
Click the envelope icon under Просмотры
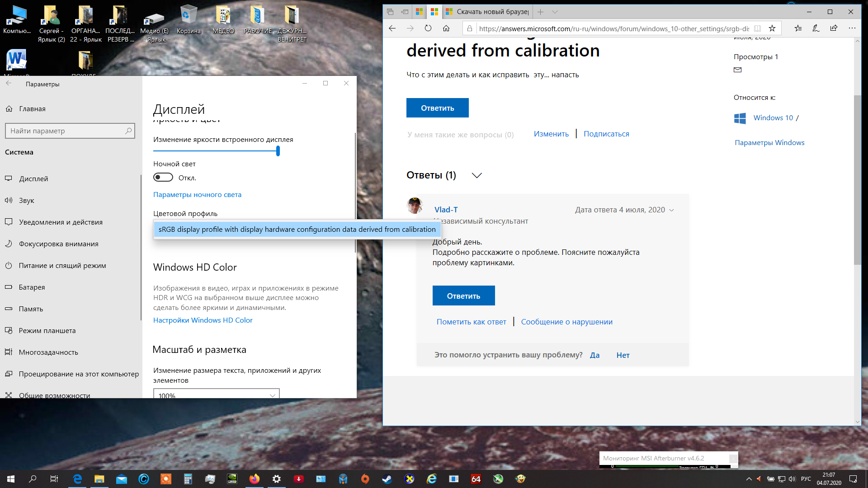[x=738, y=70]
